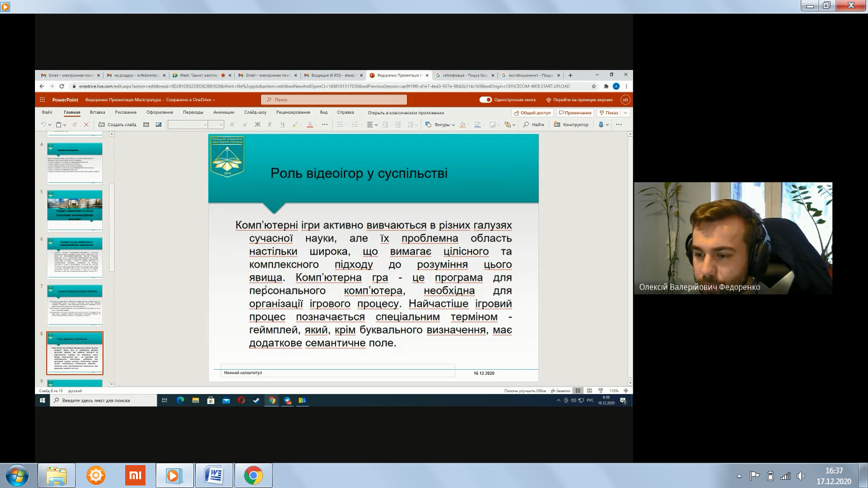Expand the Показ dropdown arrow
868x488 pixels.
[x=625, y=112]
